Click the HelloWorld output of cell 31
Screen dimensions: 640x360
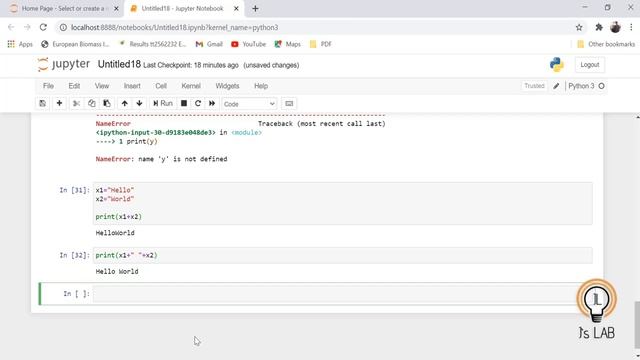115,233
